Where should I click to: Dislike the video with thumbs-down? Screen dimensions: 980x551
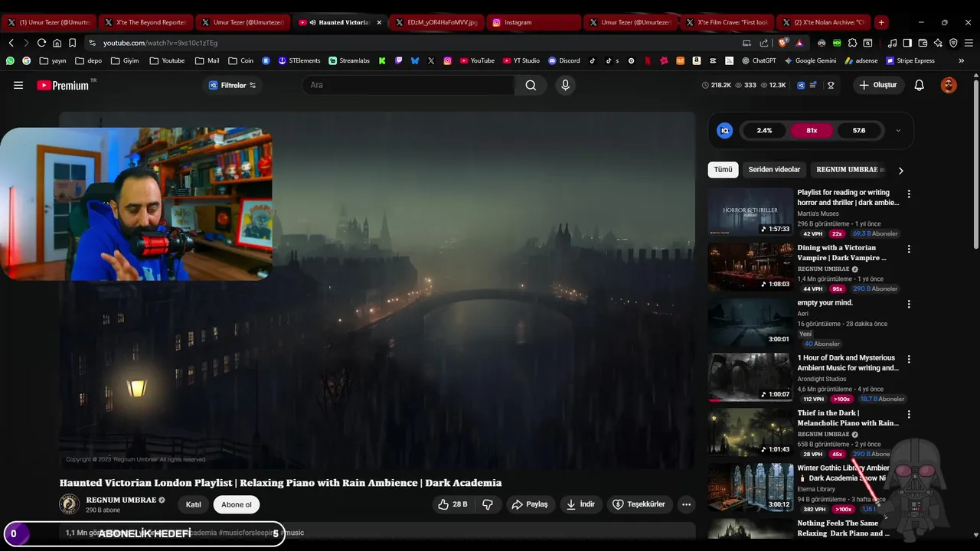point(488,504)
